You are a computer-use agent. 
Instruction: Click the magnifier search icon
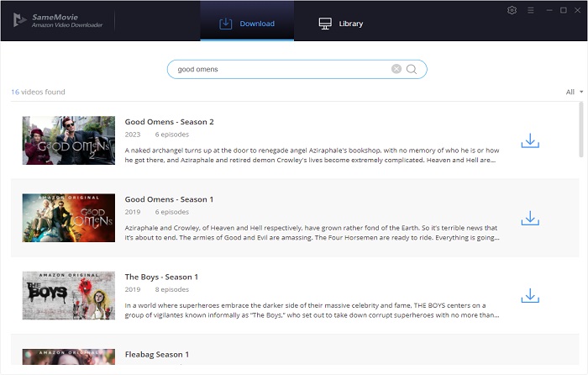tap(412, 69)
